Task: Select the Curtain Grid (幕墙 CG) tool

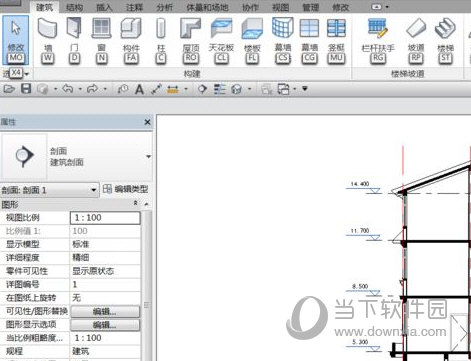Action: [309, 40]
